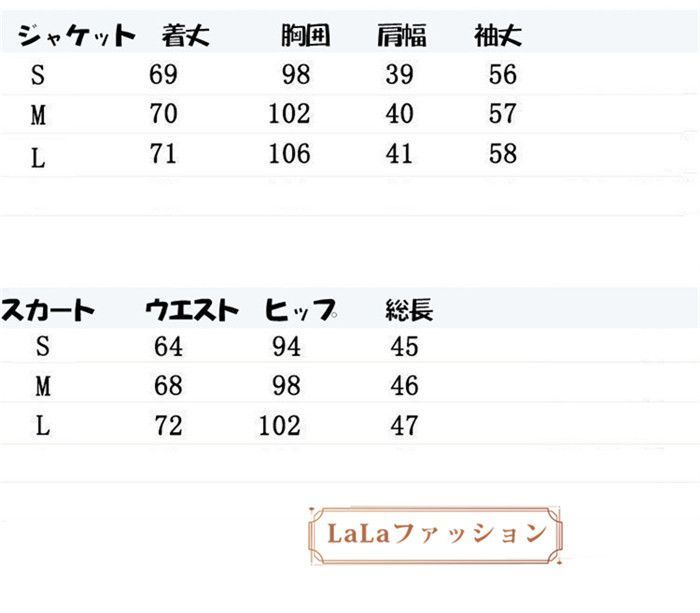Click the skirt waist value 64
The height and width of the screenshot is (613, 700).
pos(168,346)
